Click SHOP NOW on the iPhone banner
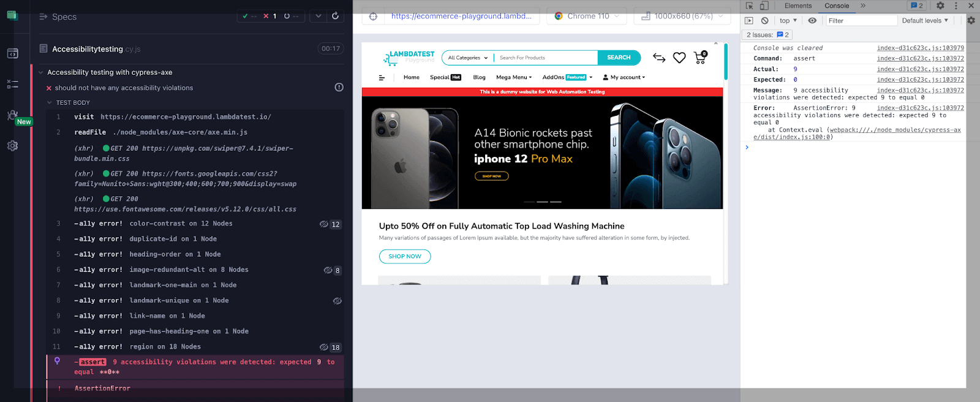Image resolution: width=980 pixels, height=402 pixels. [492, 176]
